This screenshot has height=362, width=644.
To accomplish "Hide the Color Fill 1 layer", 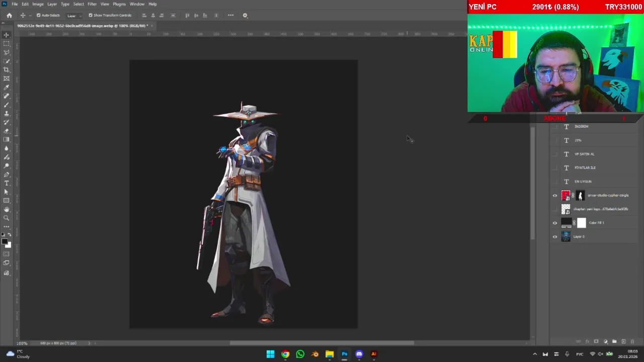I will [555, 223].
